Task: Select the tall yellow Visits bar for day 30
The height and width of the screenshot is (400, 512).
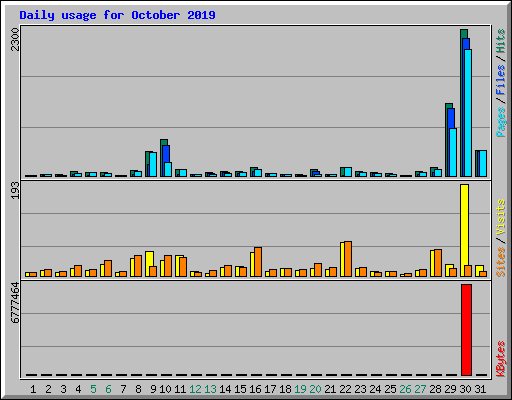Action: pos(464,230)
